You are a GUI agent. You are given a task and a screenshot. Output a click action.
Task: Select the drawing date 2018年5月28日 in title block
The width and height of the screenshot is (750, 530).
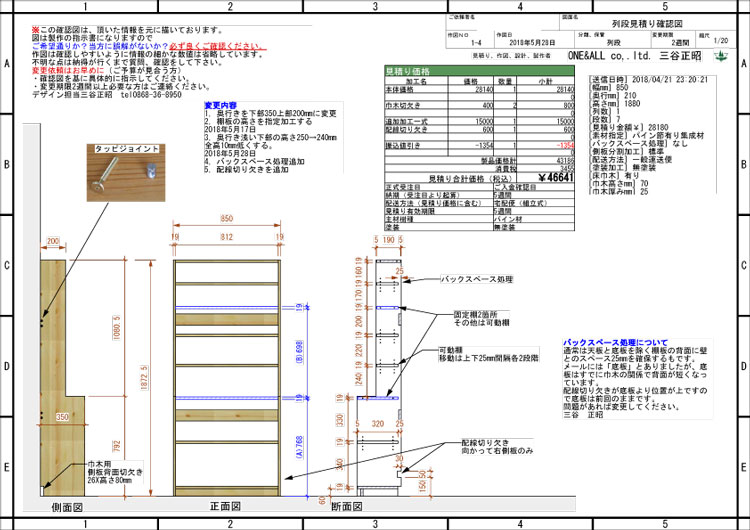coord(532,43)
